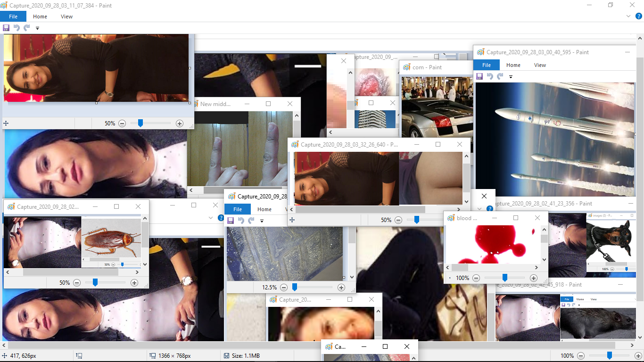Zoom in using the blood window plus button
This screenshot has width=644, height=362.
[534, 278]
